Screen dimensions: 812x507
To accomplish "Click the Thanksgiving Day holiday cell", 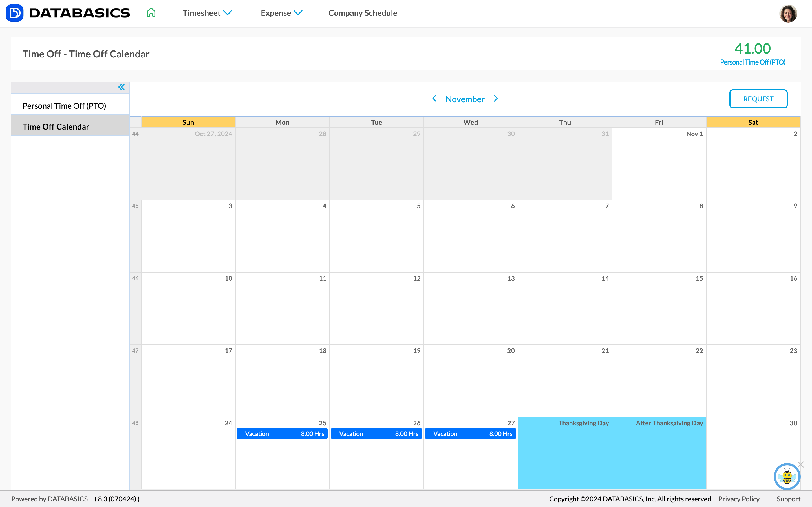I will (x=565, y=453).
